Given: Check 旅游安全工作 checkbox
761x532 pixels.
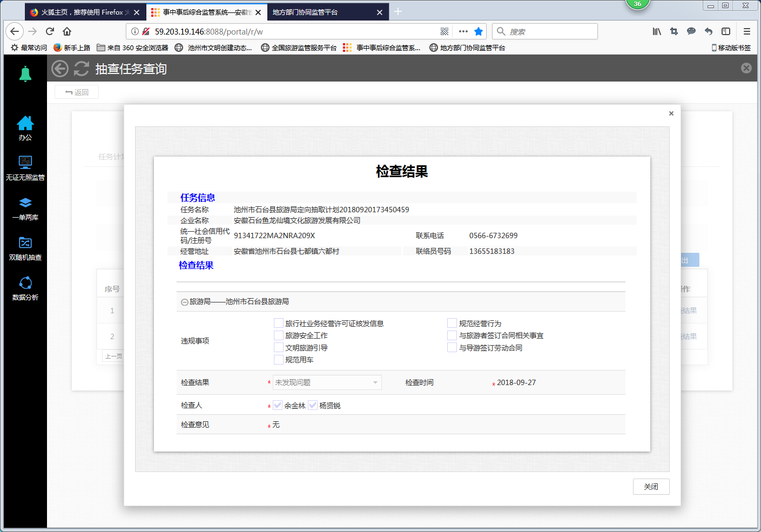Looking at the screenshot, I should tap(279, 335).
